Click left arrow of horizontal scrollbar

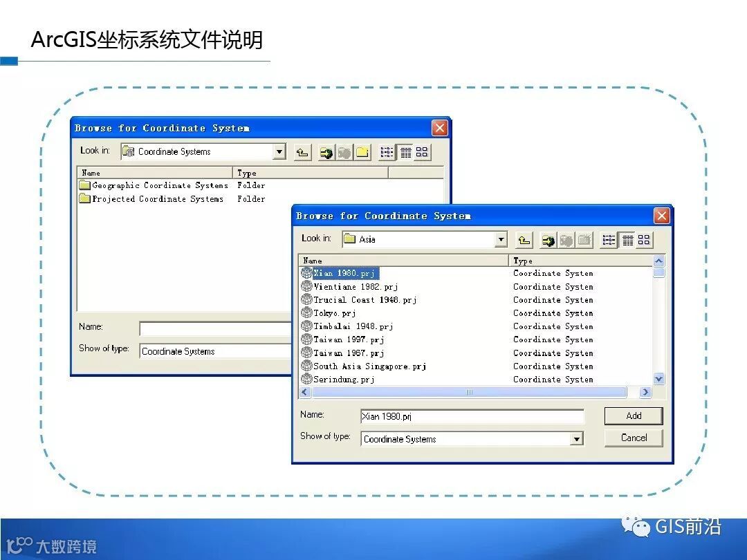click(305, 392)
